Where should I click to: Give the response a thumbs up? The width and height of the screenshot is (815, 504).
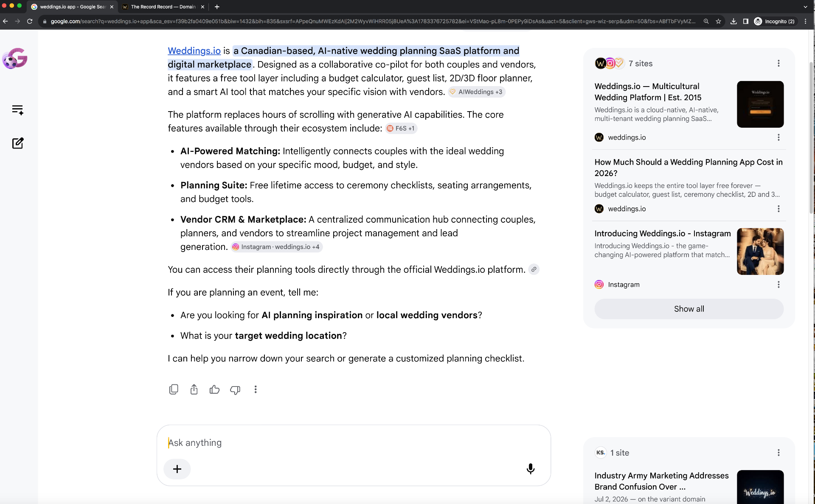point(214,389)
